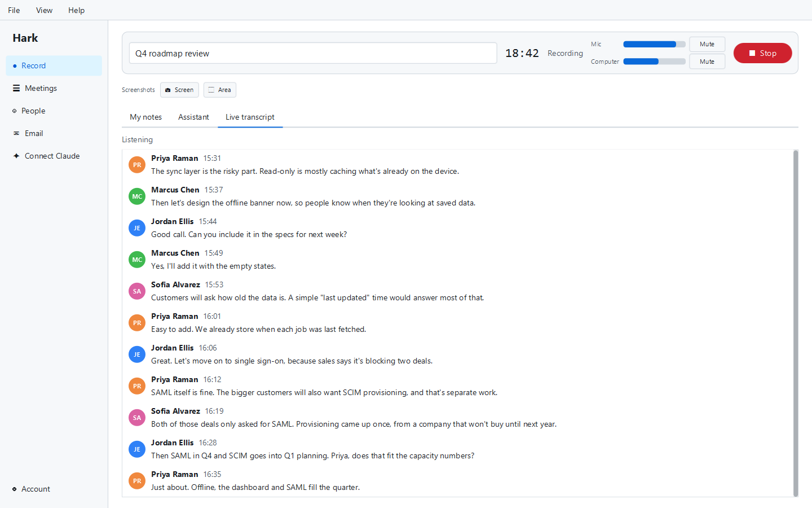Click the Mic level meter
Viewport: 812px width, 508px height.
click(654, 44)
